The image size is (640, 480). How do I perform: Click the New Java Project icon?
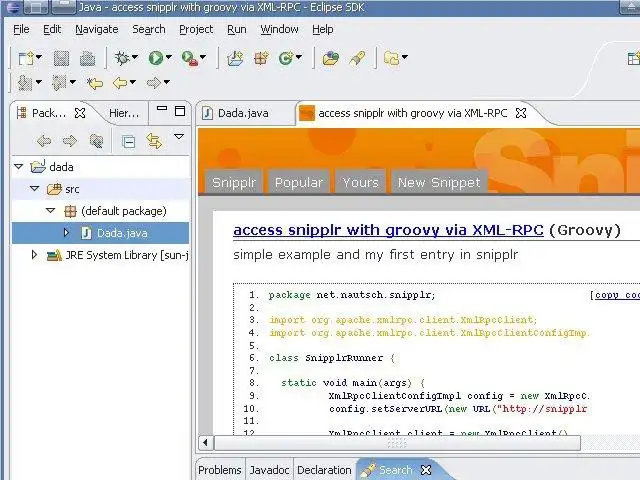pyautogui.click(x=236, y=58)
